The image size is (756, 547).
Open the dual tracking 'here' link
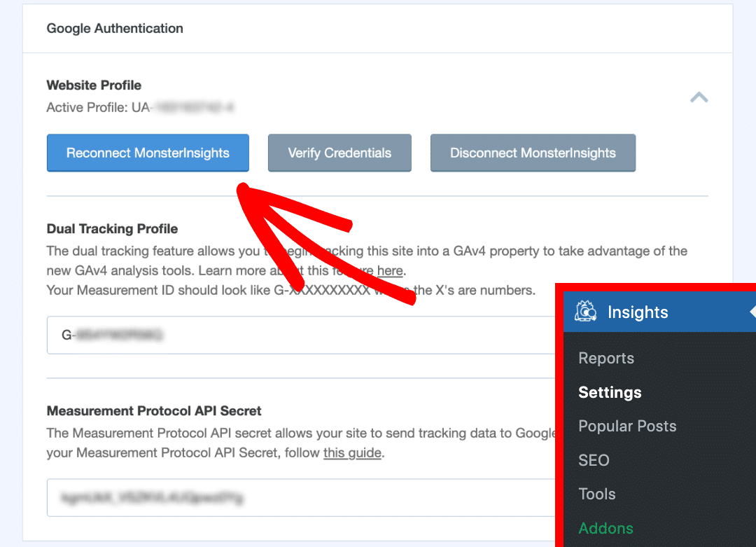(390, 270)
